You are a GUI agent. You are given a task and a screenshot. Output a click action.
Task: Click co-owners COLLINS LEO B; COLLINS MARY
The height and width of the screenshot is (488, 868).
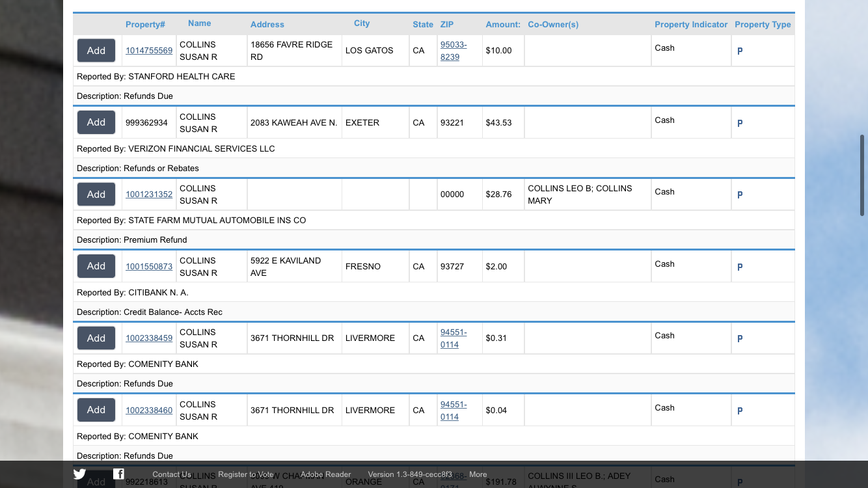(x=580, y=195)
